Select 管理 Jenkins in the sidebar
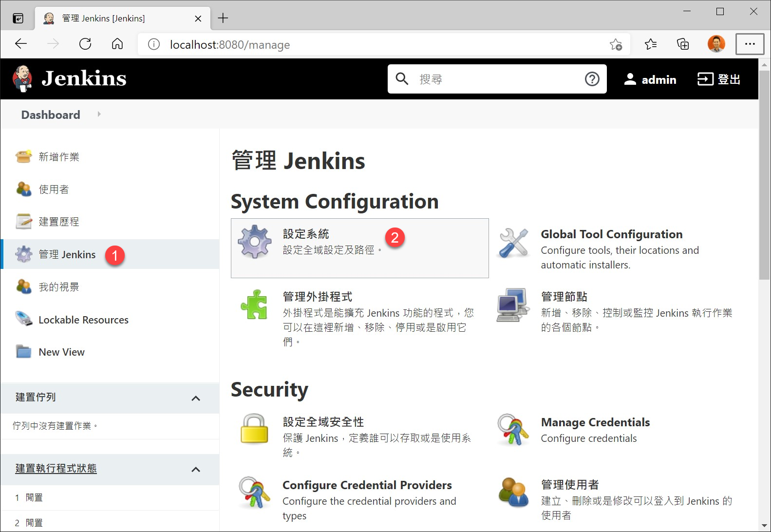This screenshot has height=532, width=771. click(x=67, y=254)
